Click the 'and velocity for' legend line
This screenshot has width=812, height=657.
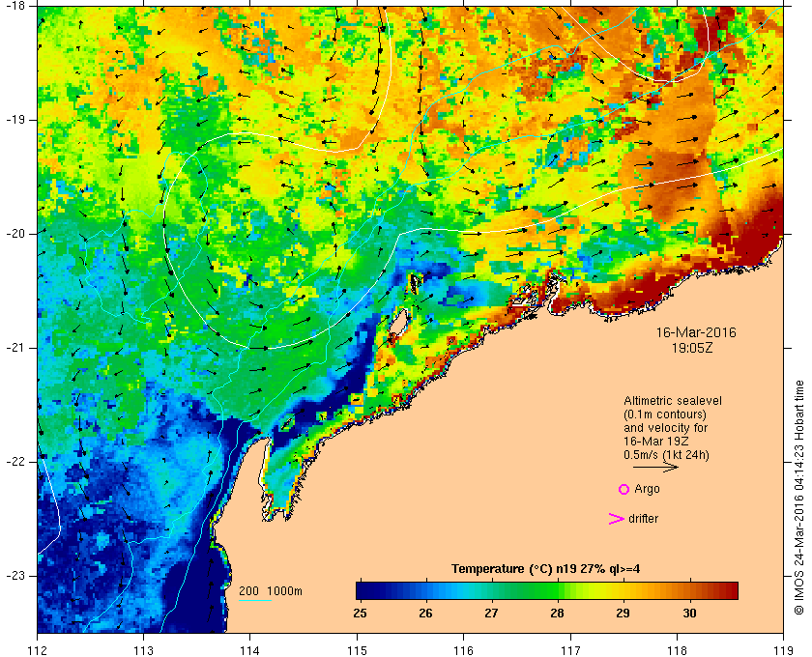pos(665,428)
